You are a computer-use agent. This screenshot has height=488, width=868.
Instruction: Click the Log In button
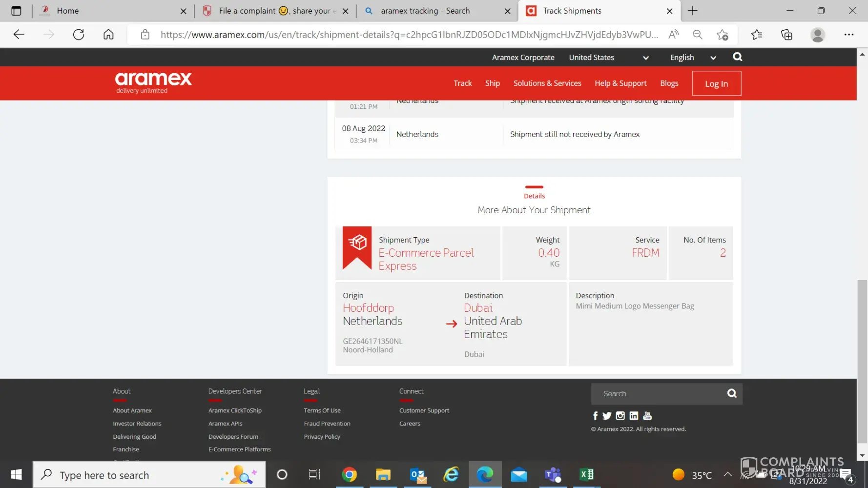tap(716, 83)
